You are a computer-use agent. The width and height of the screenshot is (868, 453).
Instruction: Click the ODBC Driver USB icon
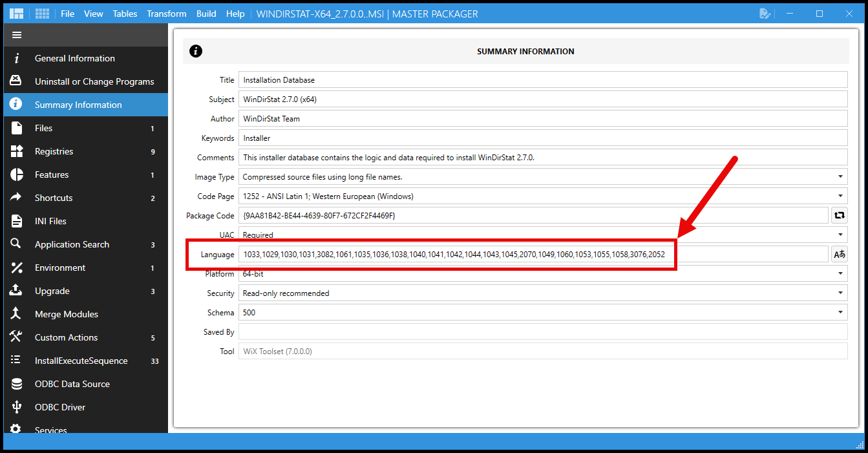coord(16,407)
